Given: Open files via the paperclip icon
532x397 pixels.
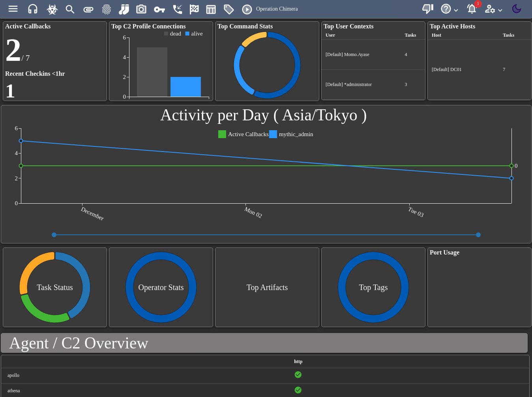Looking at the screenshot, I should [88, 9].
